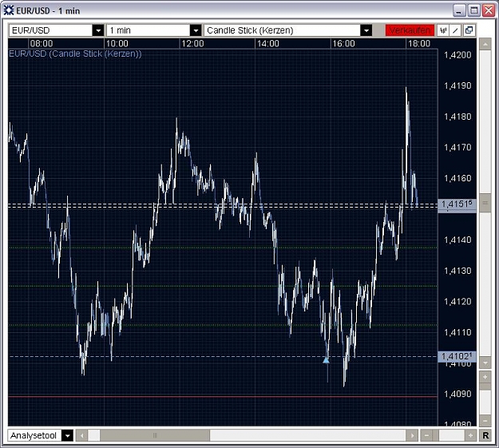Click the 14:00 time axis label

pos(268,44)
